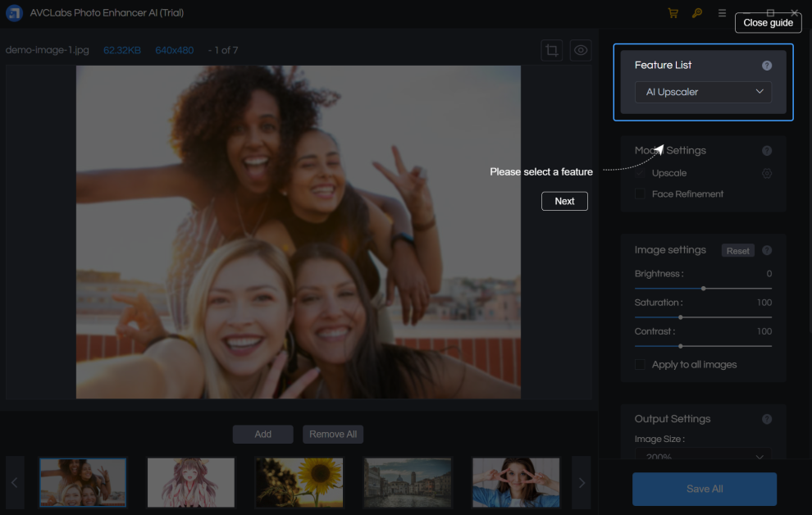Select the woman peace-sign thumbnail
The image size is (812, 515).
pyautogui.click(x=516, y=483)
